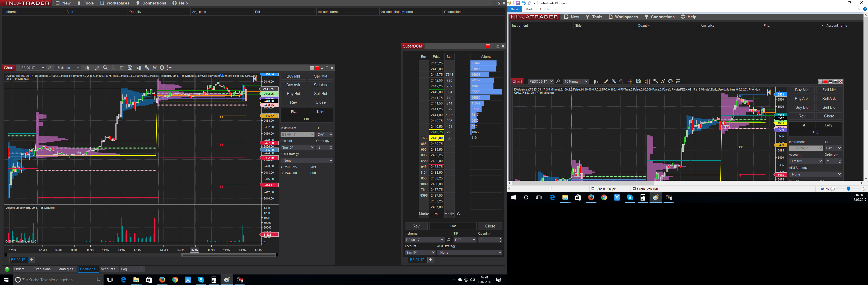Open Task View on the left taskbar
868x285 pixels.
tap(110, 280)
